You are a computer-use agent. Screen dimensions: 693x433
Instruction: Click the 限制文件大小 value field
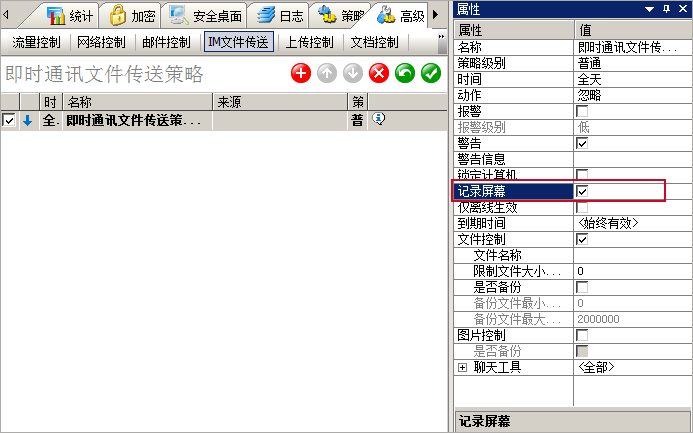click(x=630, y=271)
